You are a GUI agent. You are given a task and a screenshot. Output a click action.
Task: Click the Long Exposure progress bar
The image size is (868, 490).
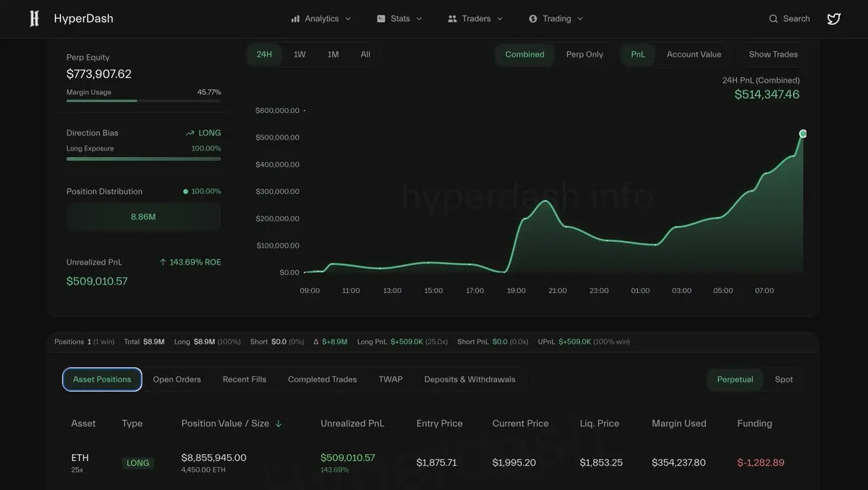[x=144, y=159]
